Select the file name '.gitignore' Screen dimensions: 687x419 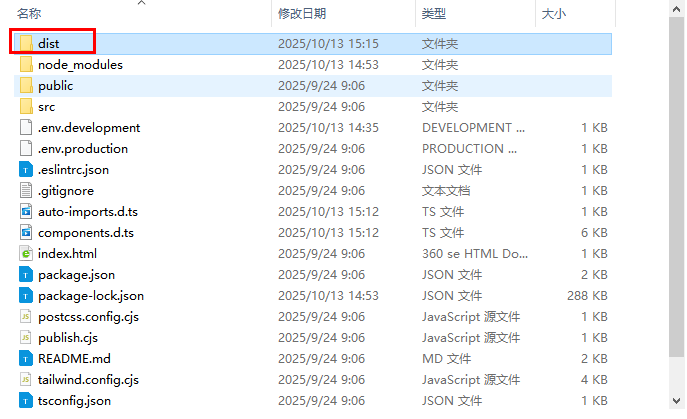pos(66,191)
